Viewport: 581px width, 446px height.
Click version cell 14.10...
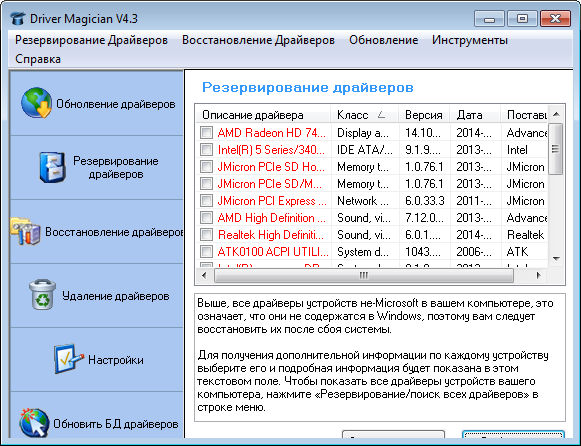[423, 133]
